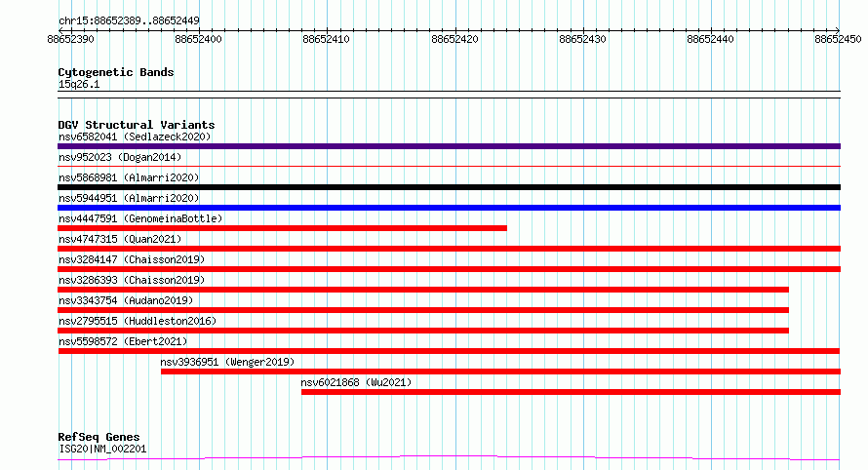Screen dimensions: 868x470
Task: Click nsv4447591 (GenomeinaBottle) label
Action: 140,218
